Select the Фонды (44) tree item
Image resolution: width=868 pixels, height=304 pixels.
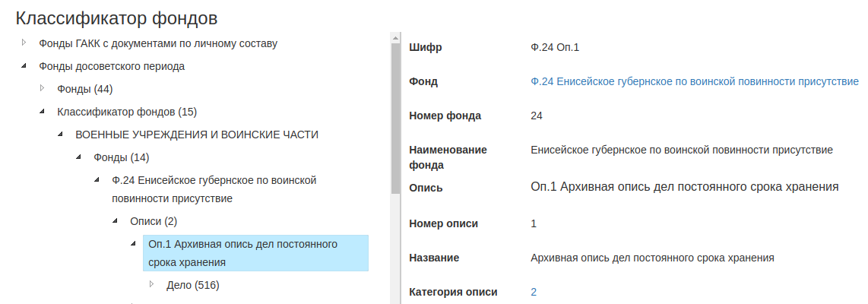click(x=85, y=89)
